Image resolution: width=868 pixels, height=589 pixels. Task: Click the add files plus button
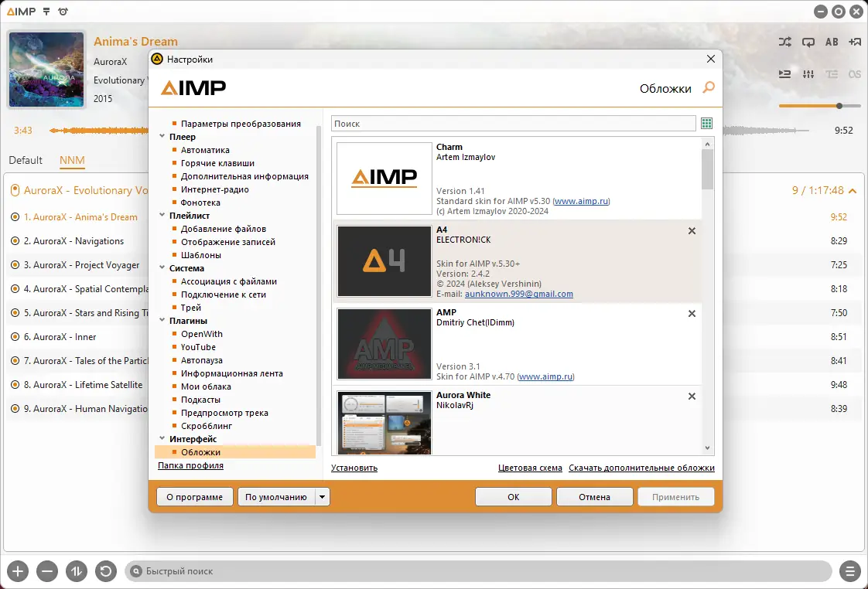pyautogui.click(x=18, y=571)
